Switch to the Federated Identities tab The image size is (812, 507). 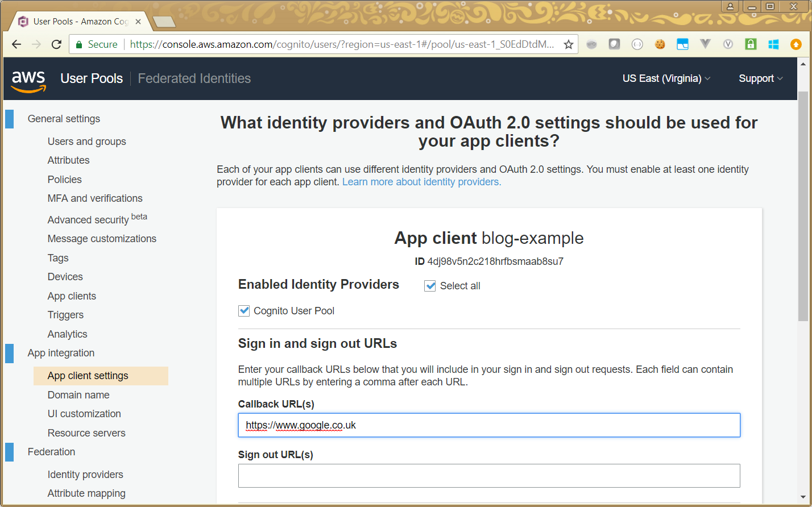pos(194,78)
